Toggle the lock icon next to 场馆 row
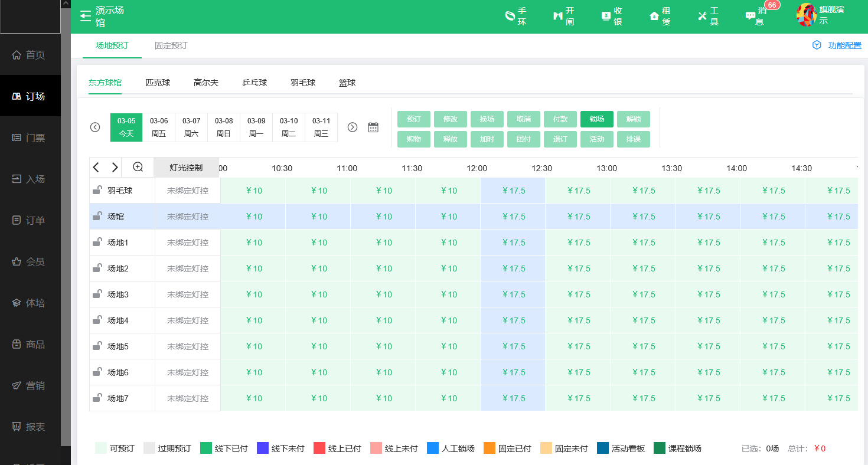 pyautogui.click(x=97, y=216)
